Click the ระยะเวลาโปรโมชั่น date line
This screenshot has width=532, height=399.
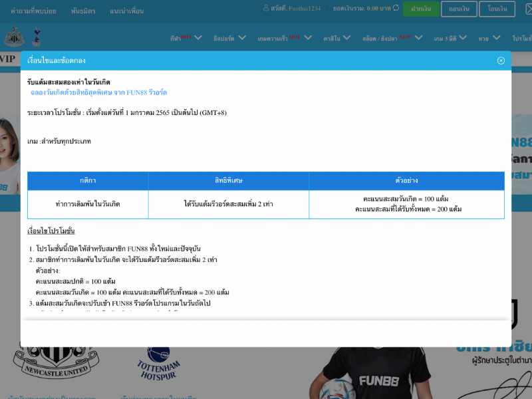(127, 112)
